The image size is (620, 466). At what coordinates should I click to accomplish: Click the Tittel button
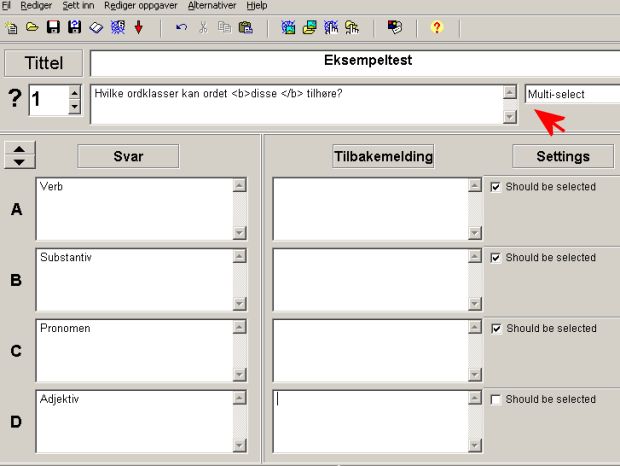pyautogui.click(x=43, y=63)
